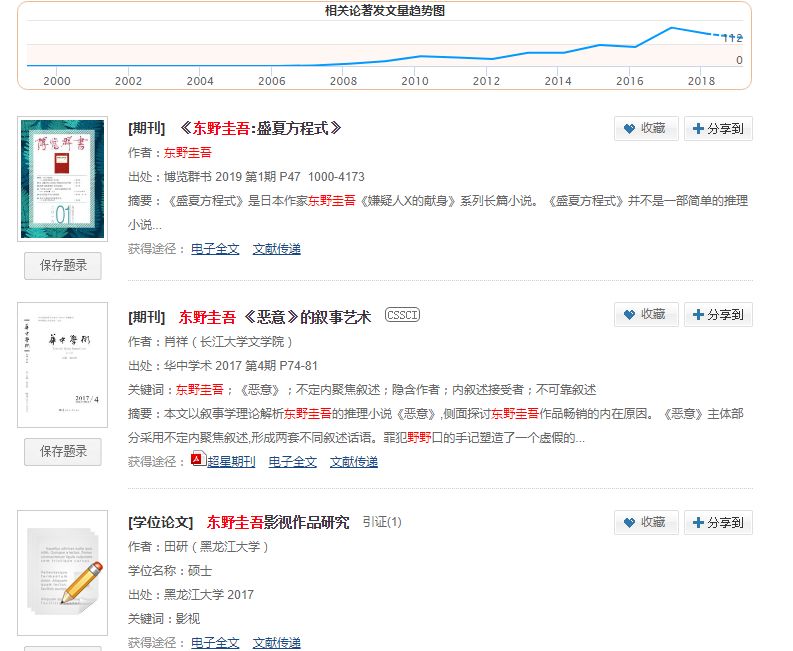Click 文献传递 link for 恶意 article
Viewport: 793px width, 651px height.
click(x=354, y=462)
